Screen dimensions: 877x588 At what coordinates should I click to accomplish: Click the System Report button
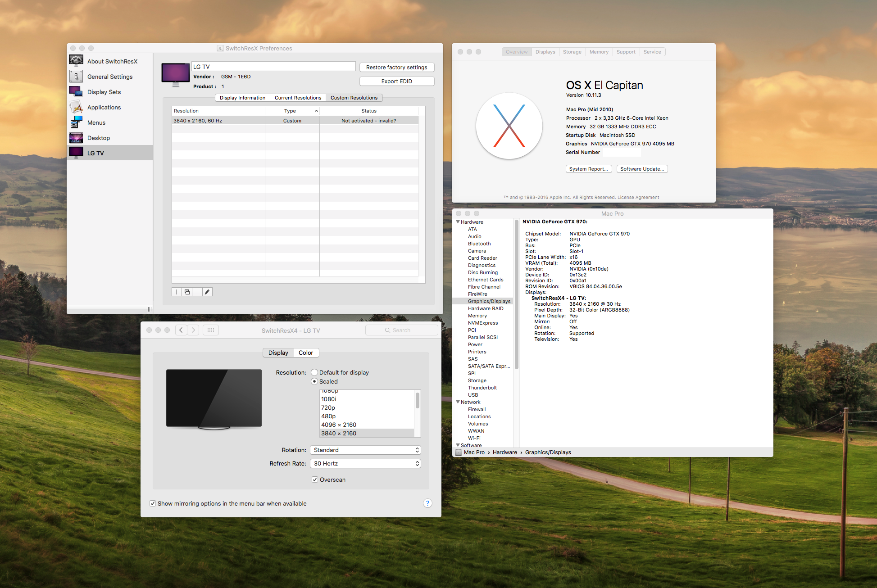(588, 169)
